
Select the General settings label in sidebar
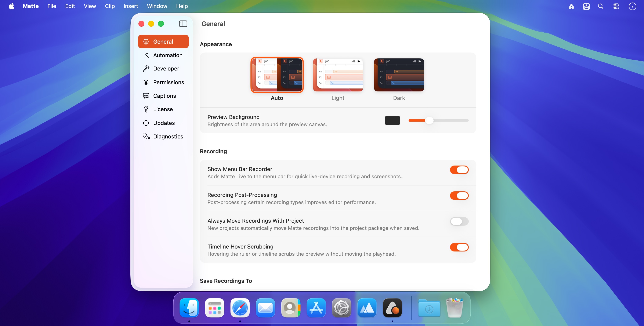click(163, 41)
